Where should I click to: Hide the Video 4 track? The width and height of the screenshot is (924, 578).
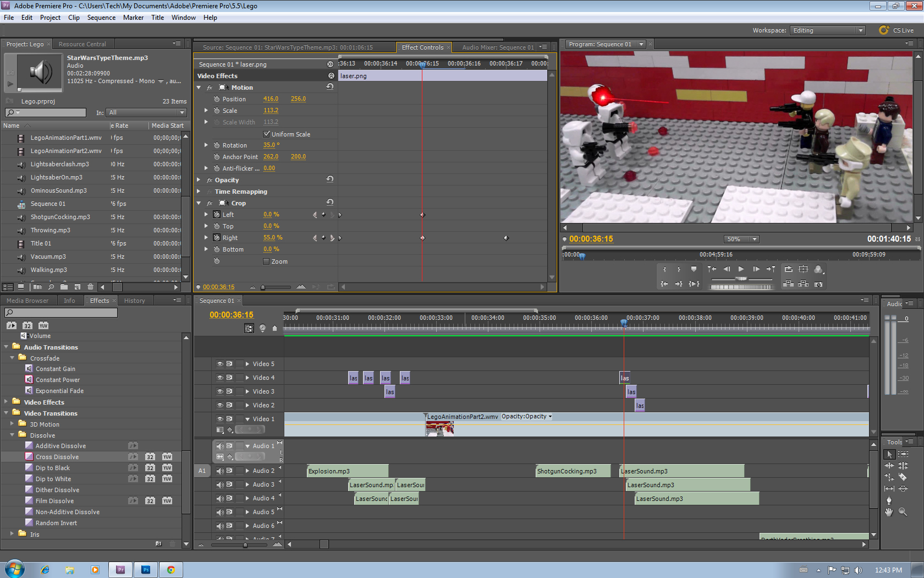220,378
